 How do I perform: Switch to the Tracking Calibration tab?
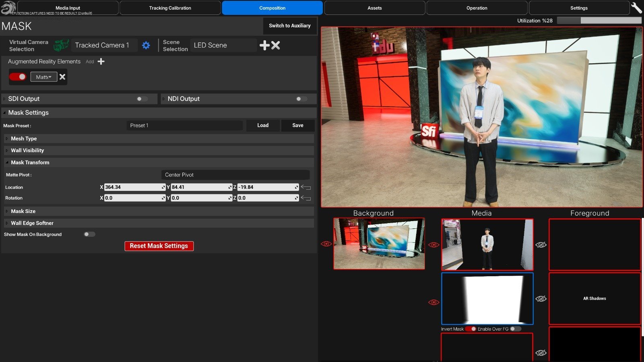170,8
